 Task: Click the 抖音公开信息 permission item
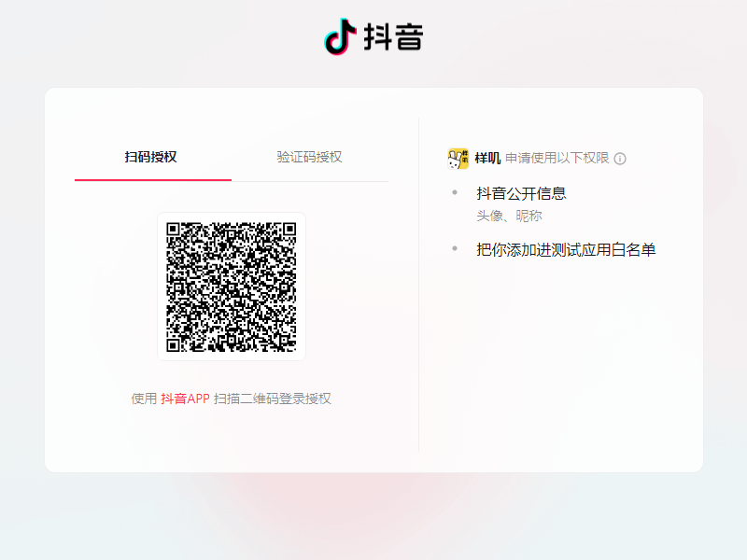tap(521, 193)
